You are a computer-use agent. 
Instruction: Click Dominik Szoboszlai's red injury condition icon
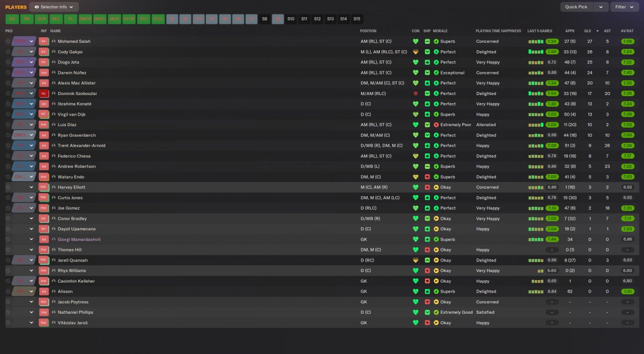pyautogui.click(x=416, y=94)
